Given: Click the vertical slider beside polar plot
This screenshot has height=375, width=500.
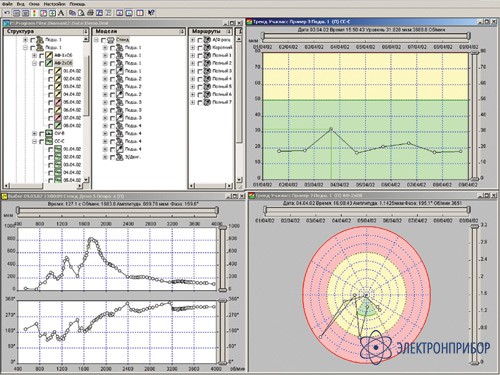Looking at the screenshot, I should 474,295.
